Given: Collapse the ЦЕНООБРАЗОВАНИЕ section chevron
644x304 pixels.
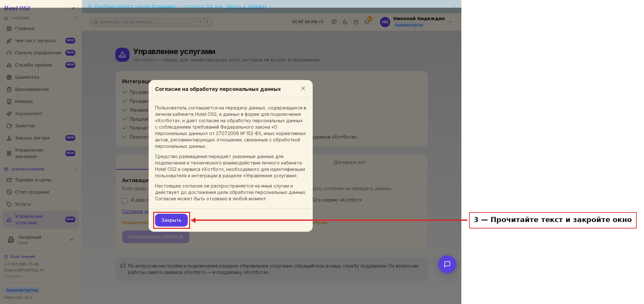Looking at the screenshot, I should tap(76, 169).
